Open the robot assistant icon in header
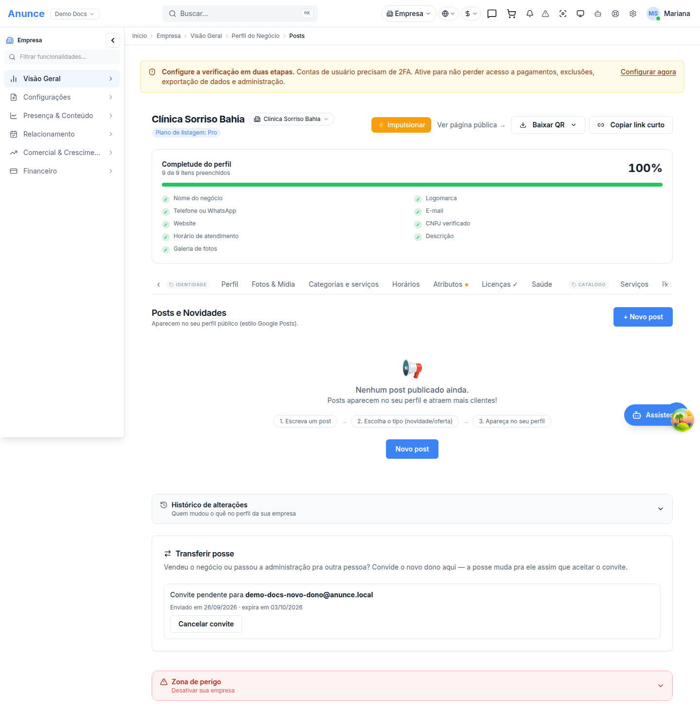 (x=598, y=14)
